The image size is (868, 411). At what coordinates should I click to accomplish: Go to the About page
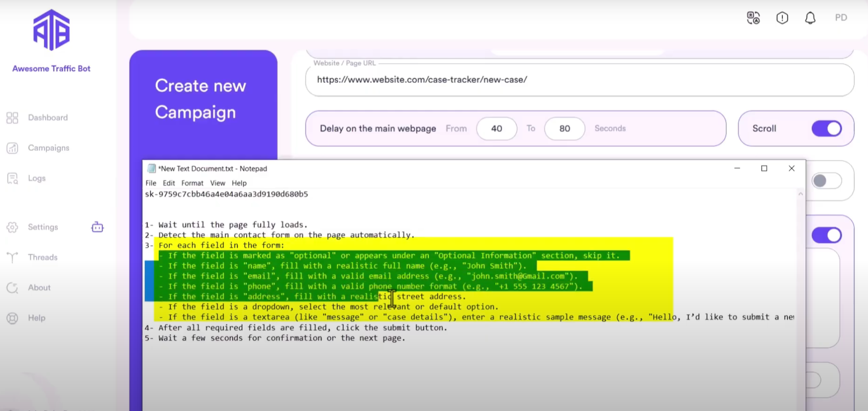point(39,288)
